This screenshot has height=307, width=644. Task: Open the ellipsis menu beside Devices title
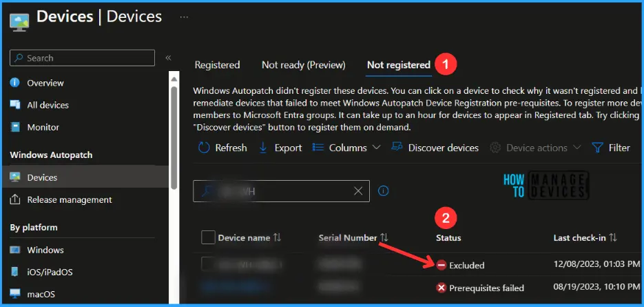coord(185,17)
